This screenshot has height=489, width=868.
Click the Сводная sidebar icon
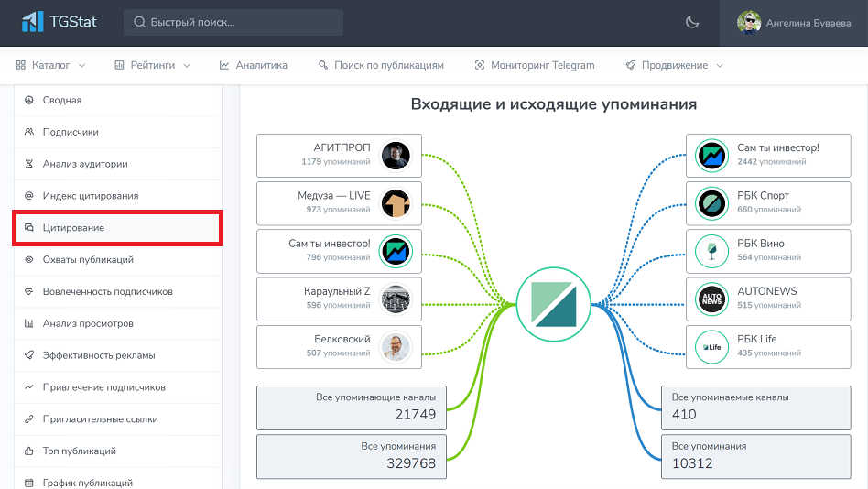coord(28,100)
